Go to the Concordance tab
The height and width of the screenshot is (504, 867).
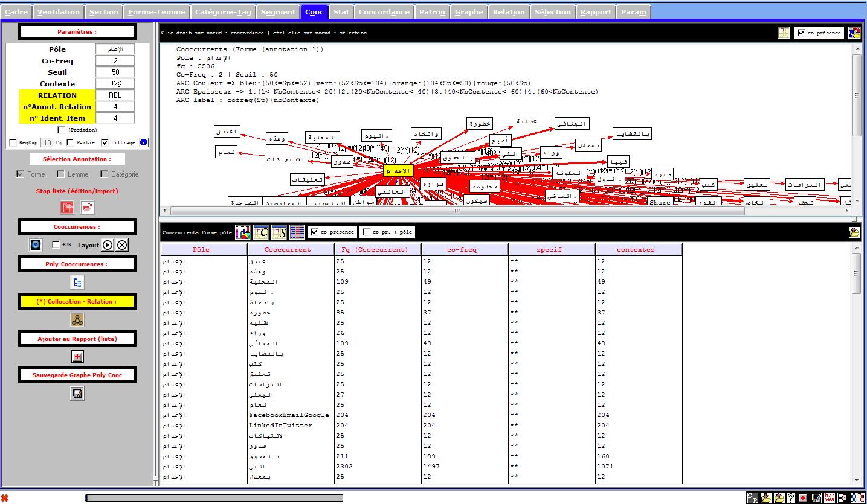(x=384, y=11)
